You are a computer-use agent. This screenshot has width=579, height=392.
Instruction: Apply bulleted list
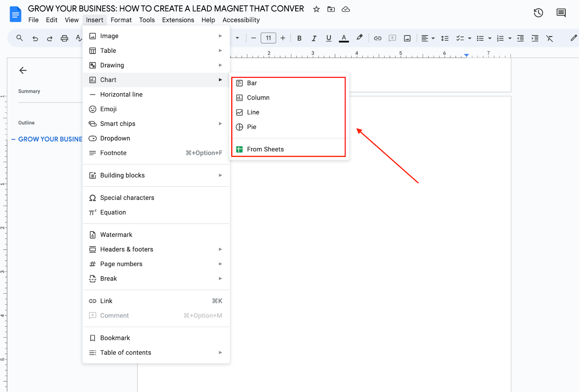[x=480, y=38]
